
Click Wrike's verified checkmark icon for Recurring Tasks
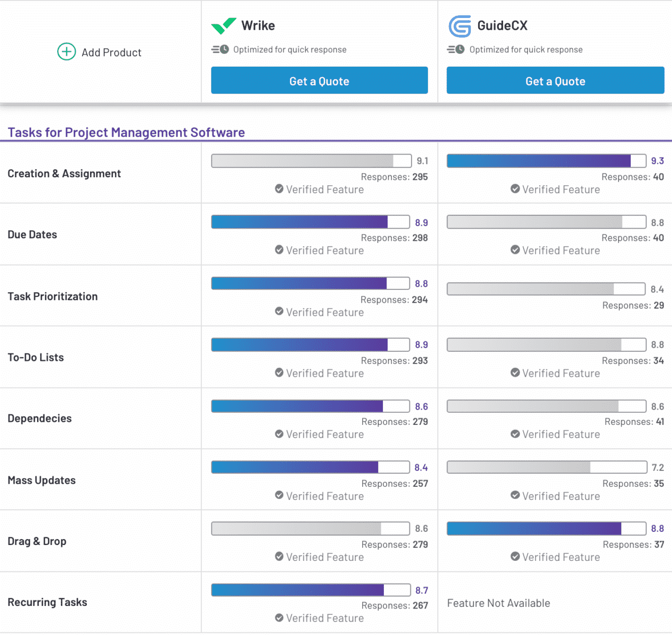click(279, 618)
